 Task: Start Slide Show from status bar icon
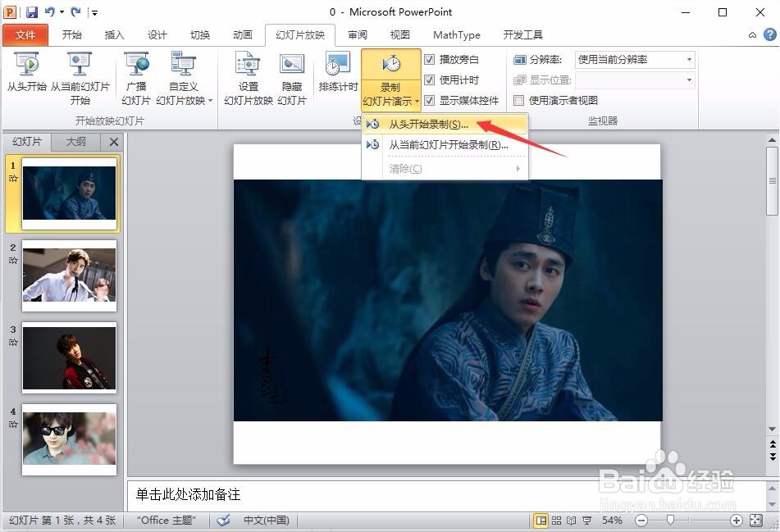(x=587, y=521)
